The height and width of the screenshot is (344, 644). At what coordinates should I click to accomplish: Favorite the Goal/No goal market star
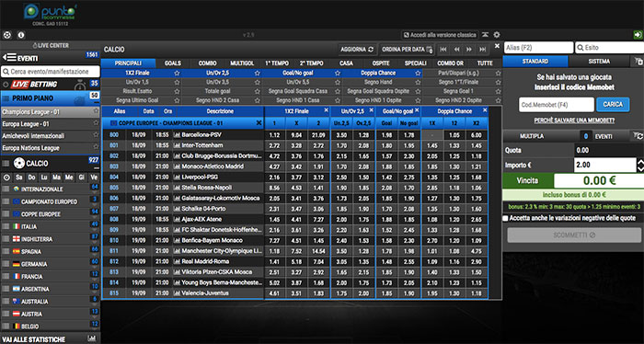[x=338, y=73]
